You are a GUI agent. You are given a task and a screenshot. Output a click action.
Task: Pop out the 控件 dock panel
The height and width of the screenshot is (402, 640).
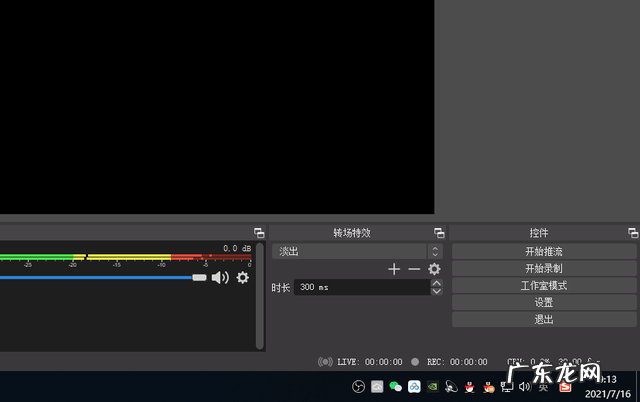tap(632, 232)
